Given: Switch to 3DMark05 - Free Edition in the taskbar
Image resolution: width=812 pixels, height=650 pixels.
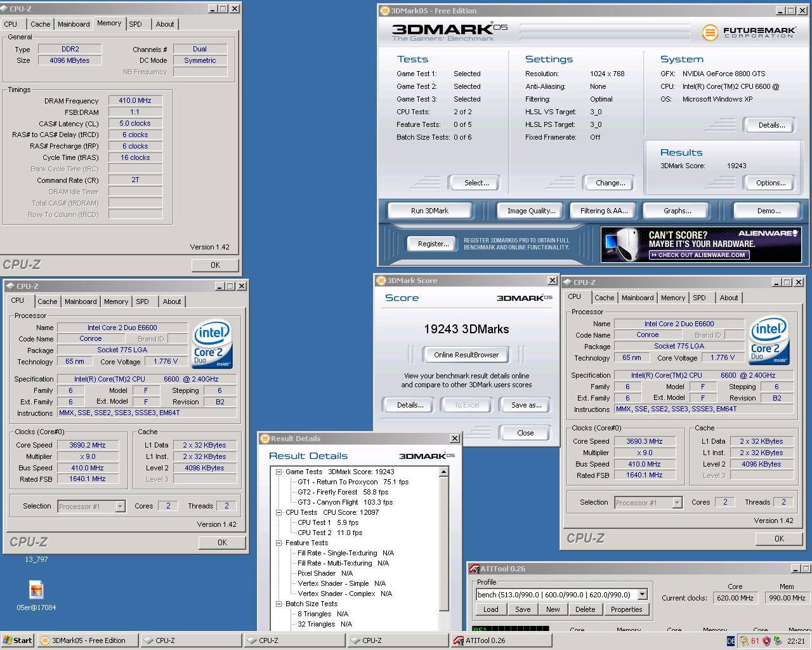Looking at the screenshot, I should [89, 640].
